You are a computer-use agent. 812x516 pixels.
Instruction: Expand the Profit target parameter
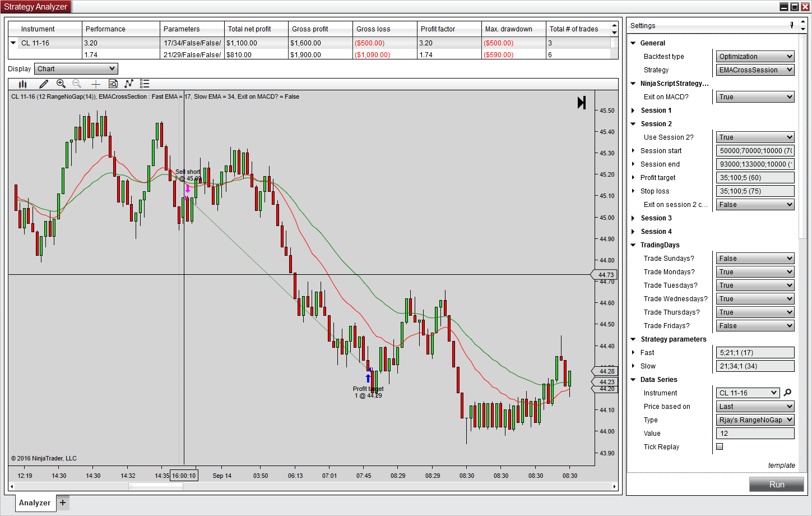pos(633,178)
